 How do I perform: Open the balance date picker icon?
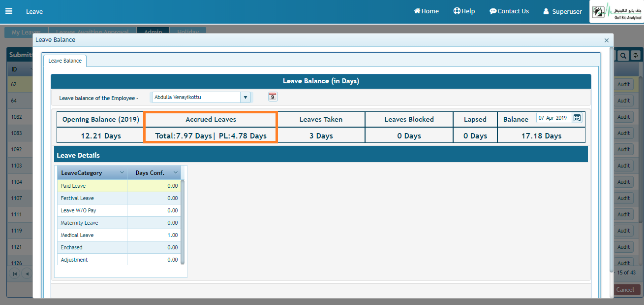point(577,118)
